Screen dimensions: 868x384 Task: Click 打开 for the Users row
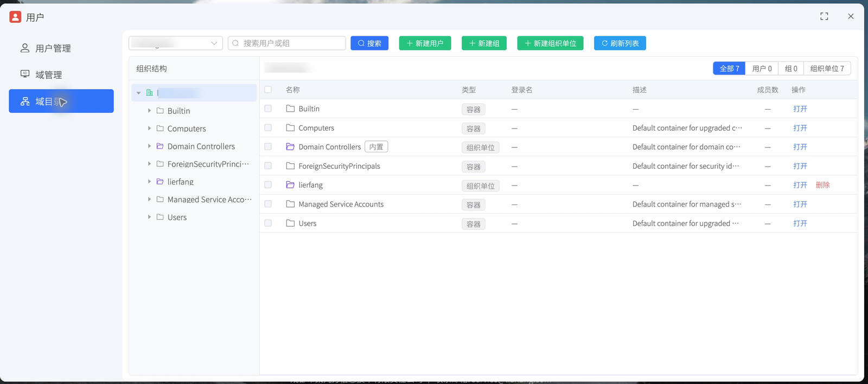800,223
